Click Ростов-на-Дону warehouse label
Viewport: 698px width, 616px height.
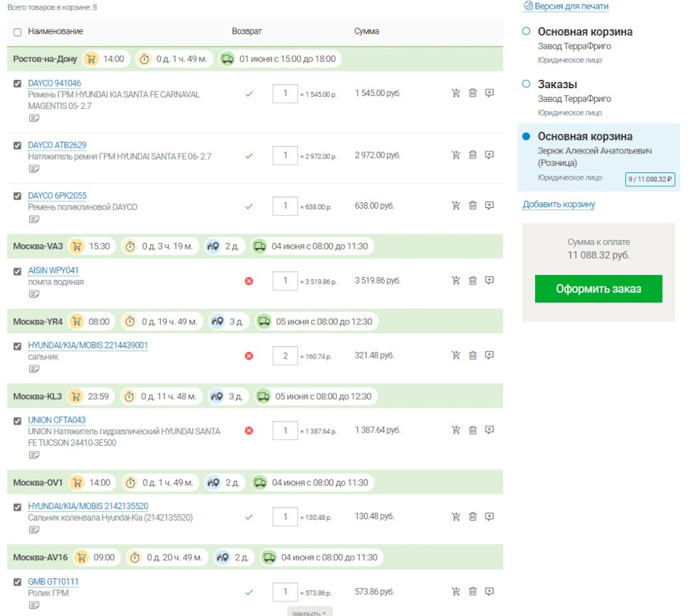45,59
